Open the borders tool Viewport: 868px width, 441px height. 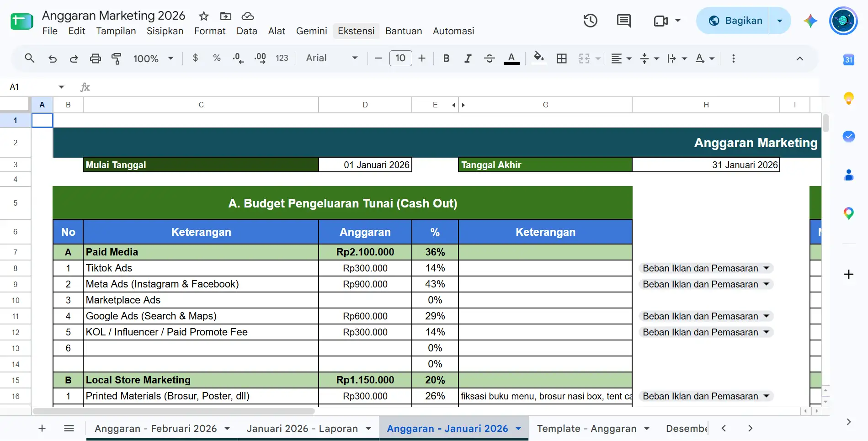coord(562,58)
